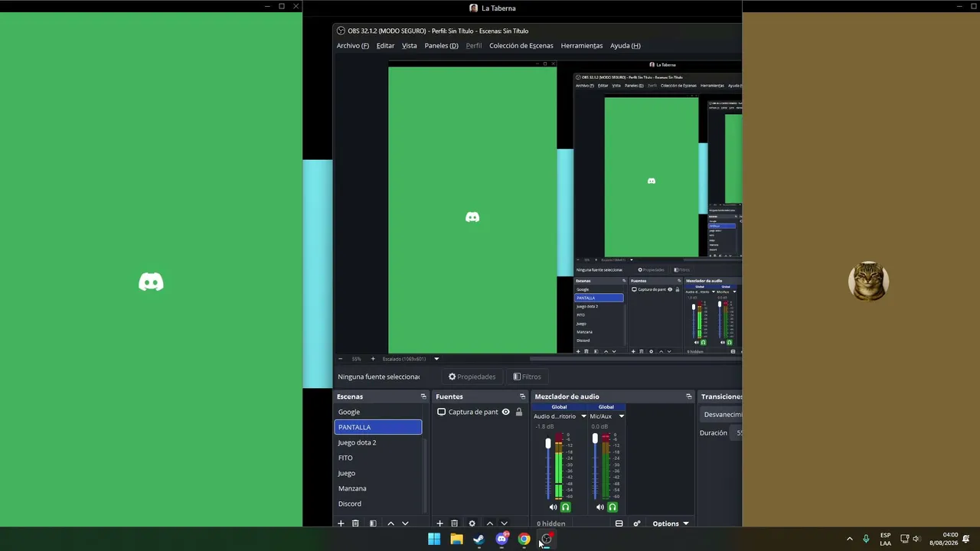Select the Discord scene
Viewport: 980px width, 551px height.
pyautogui.click(x=378, y=504)
